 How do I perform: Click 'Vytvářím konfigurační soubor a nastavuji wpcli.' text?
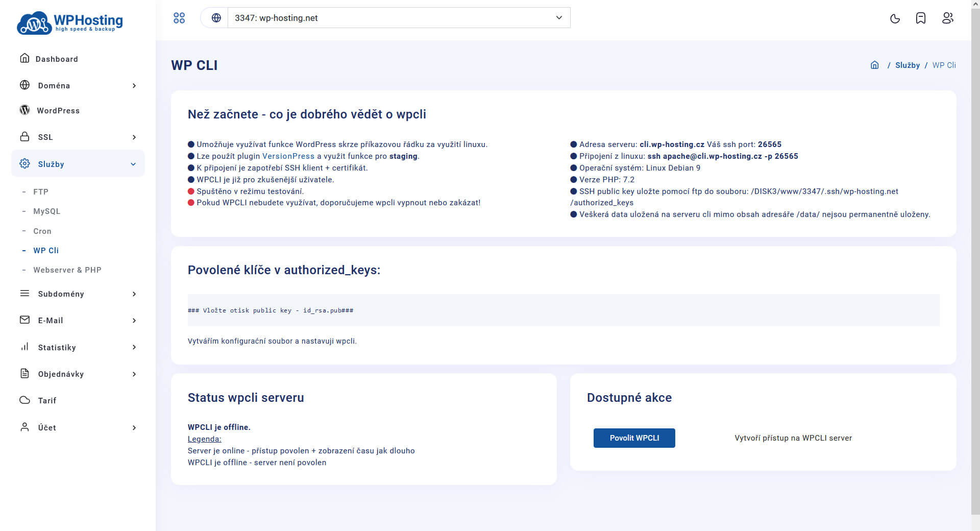[272, 341]
